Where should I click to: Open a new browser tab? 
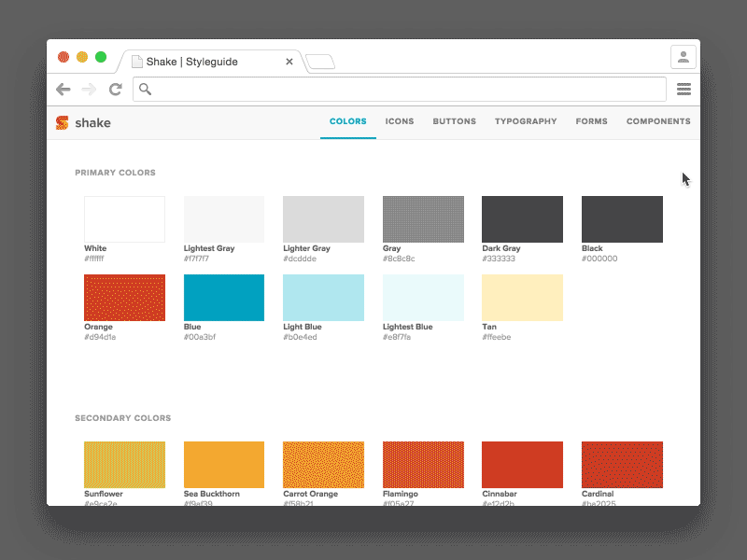[320, 60]
